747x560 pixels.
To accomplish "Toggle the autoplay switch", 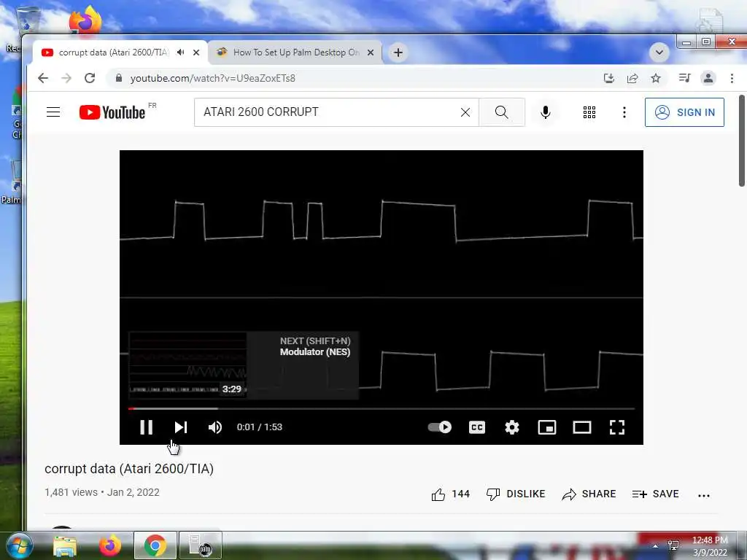I will tap(439, 427).
